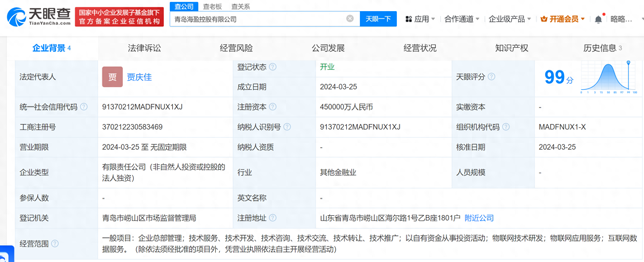This screenshot has width=644, height=262.
Task: Open the notification bell
Action: 598,19
